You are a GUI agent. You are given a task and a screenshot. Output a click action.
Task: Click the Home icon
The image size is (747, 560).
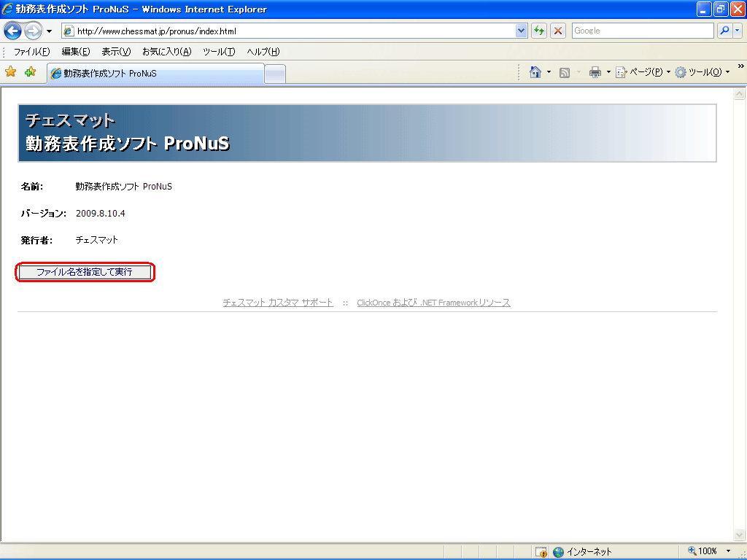click(535, 72)
